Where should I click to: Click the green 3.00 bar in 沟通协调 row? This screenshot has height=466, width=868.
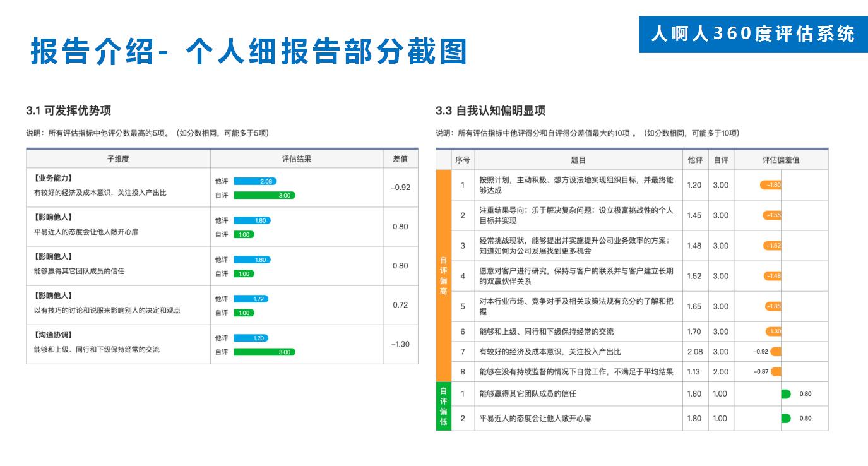[265, 352]
